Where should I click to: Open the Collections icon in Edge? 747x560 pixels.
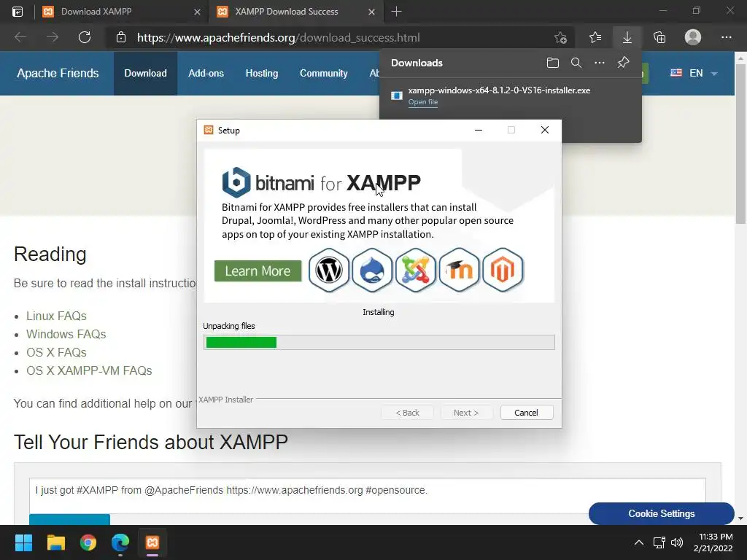pos(659,37)
